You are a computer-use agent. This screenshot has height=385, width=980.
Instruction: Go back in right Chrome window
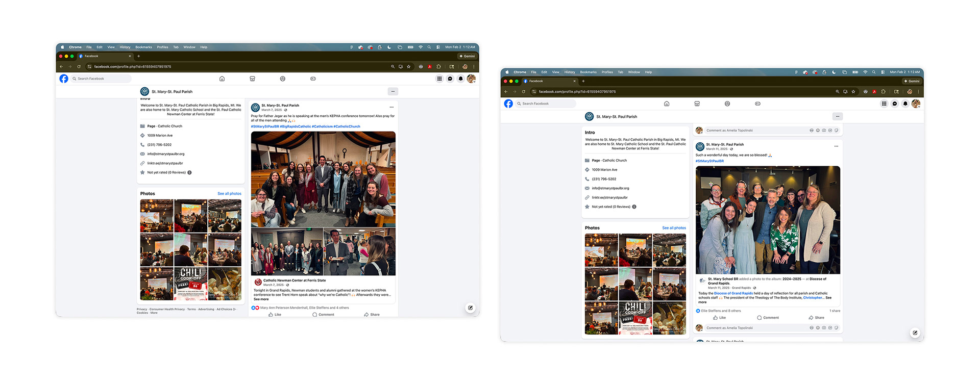tap(506, 91)
